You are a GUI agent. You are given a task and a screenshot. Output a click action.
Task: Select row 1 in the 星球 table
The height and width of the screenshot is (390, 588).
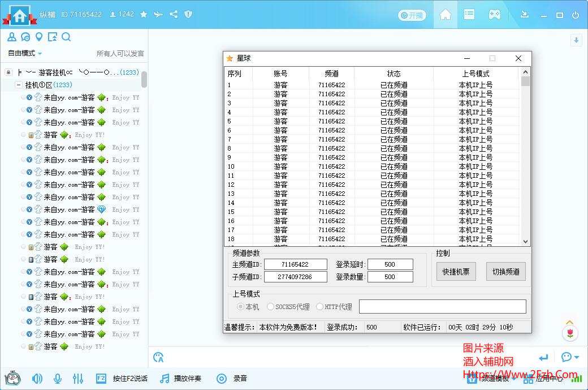[x=373, y=85]
